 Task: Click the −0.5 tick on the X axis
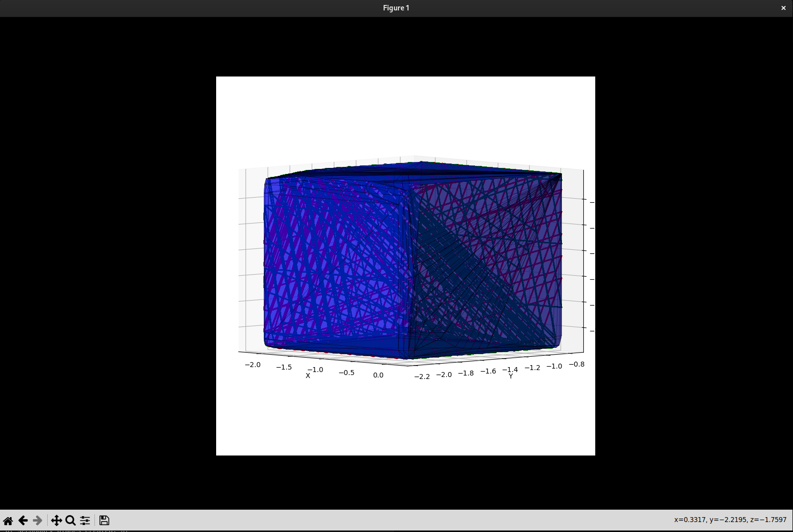coord(346,373)
